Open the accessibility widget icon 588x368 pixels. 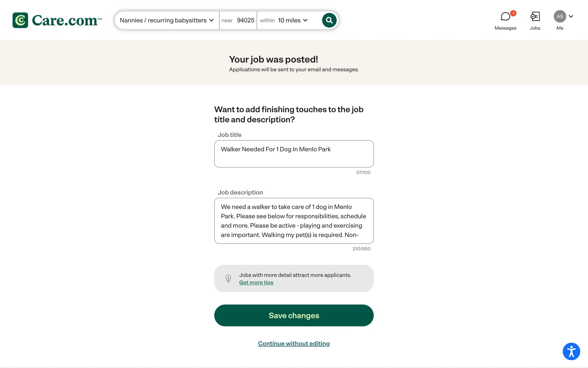coord(571,351)
